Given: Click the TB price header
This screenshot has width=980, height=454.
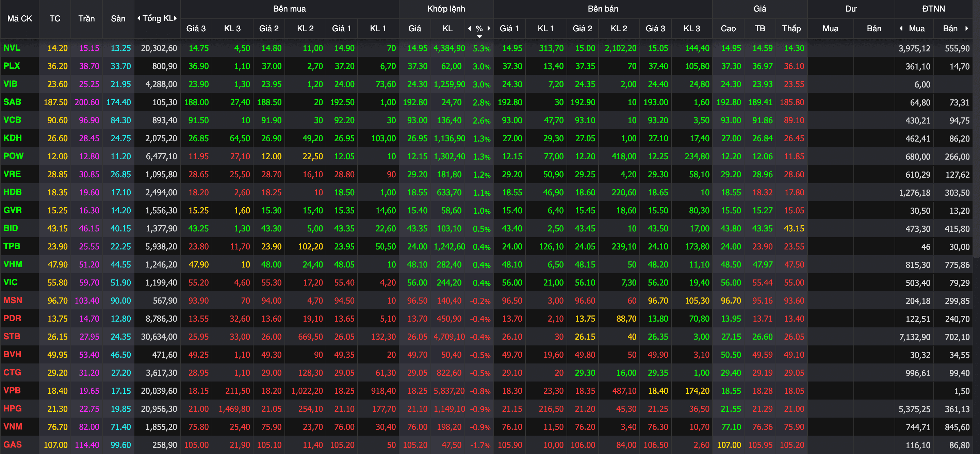Looking at the screenshot, I should click(760, 28).
